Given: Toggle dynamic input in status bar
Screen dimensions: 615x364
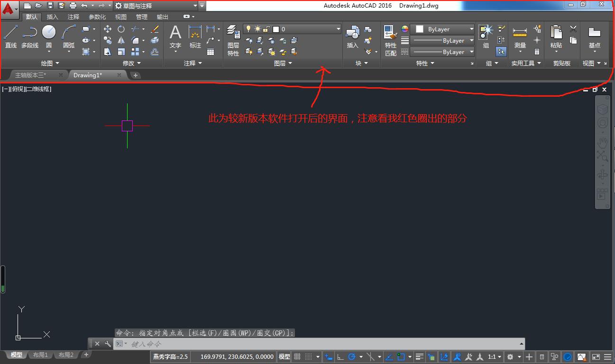Looking at the screenshot, I should coord(328,356).
